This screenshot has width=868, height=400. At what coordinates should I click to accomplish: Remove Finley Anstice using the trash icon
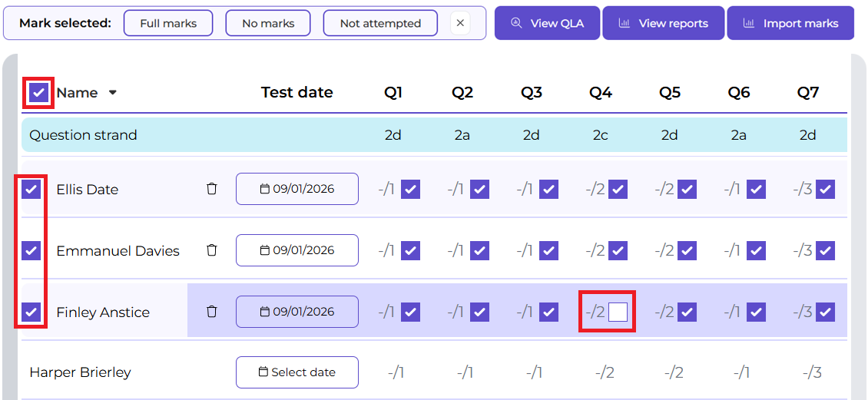click(212, 312)
